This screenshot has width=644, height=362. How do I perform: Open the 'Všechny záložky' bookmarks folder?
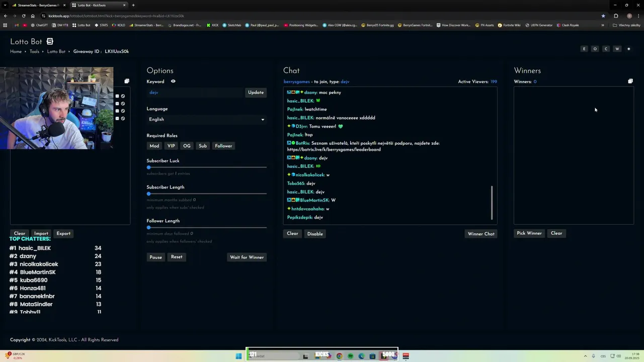click(x=626, y=25)
